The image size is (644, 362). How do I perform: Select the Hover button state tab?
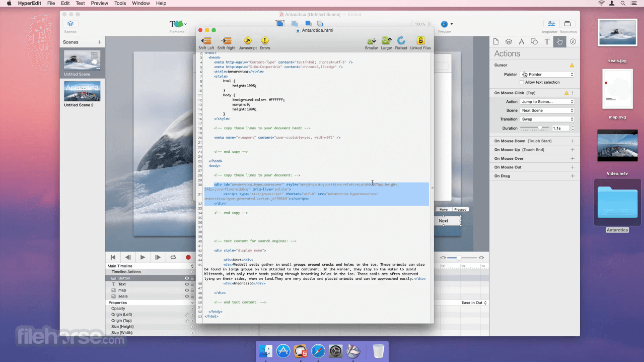point(444,209)
